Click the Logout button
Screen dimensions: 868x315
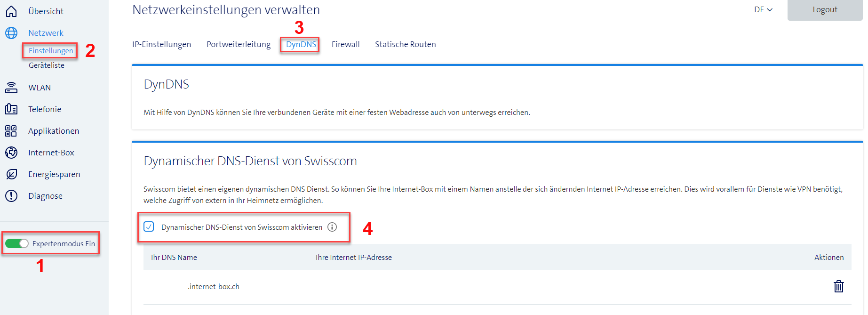tap(825, 10)
